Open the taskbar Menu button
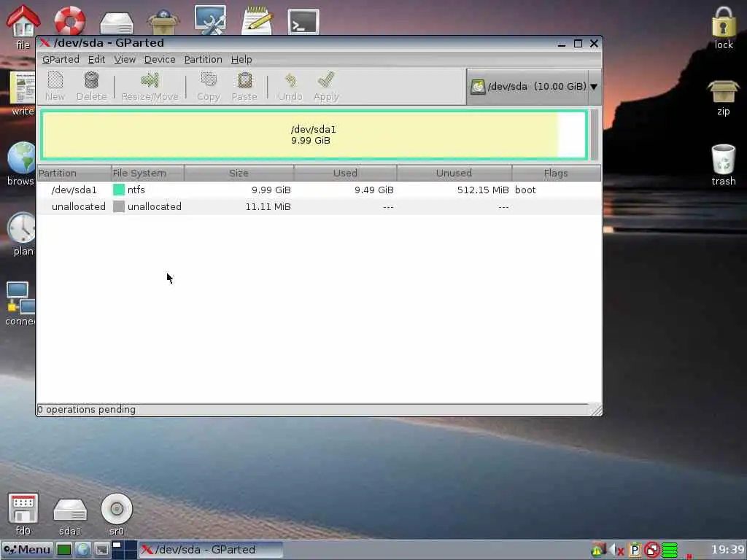The width and height of the screenshot is (747, 560). (27, 550)
